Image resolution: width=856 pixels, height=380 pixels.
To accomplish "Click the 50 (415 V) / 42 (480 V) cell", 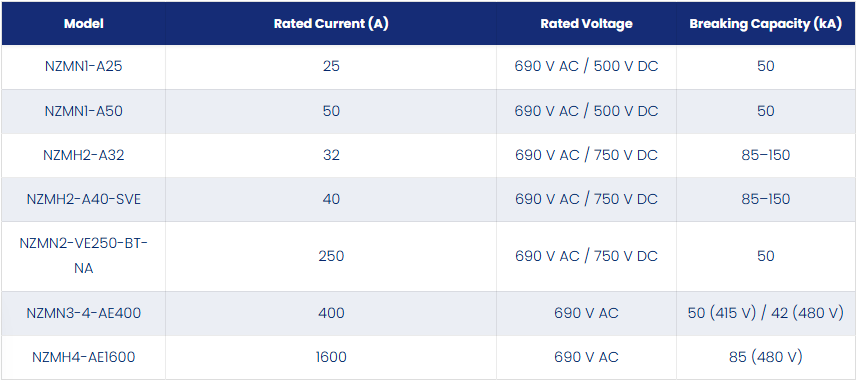I will pyautogui.click(x=765, y=313).
